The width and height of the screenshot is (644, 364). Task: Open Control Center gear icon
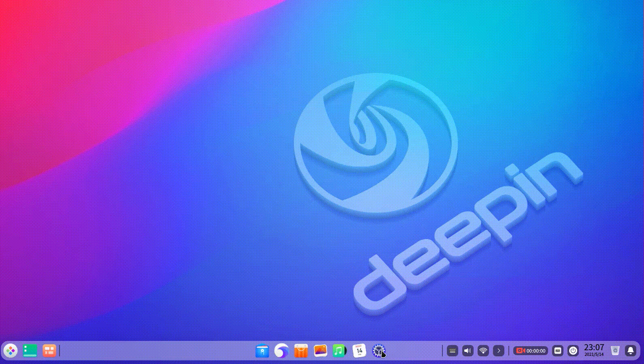(x=379, y=351)
